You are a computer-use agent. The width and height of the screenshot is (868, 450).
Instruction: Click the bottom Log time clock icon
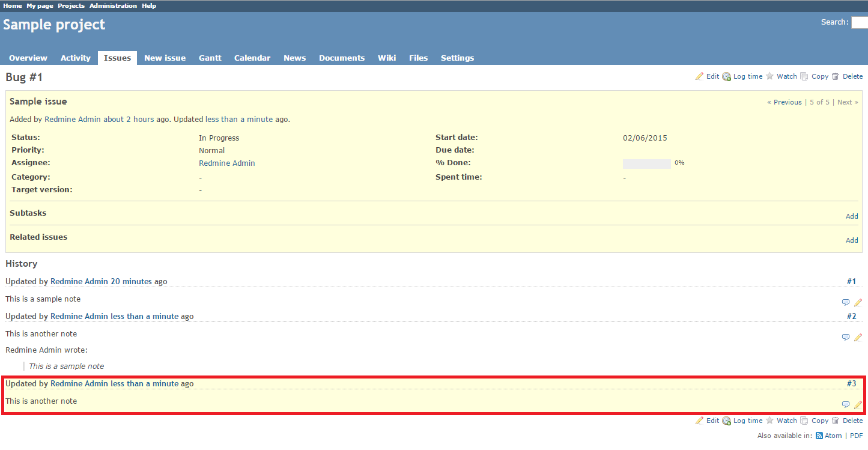point(726,421)
